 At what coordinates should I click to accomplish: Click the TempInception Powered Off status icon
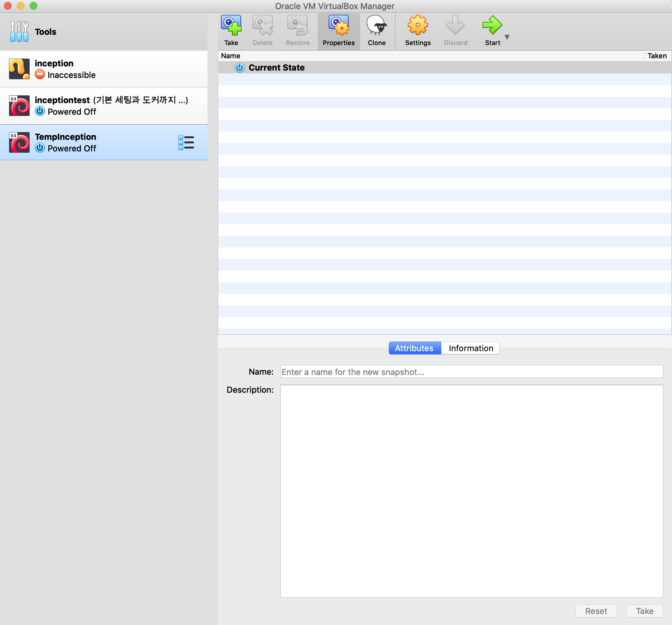coord(40,148)
